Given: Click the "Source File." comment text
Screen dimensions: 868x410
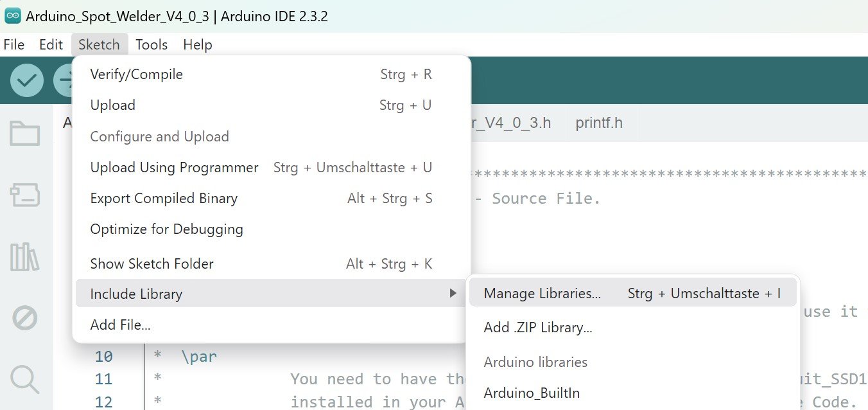Looking at the screenshot, I should 546,199.
